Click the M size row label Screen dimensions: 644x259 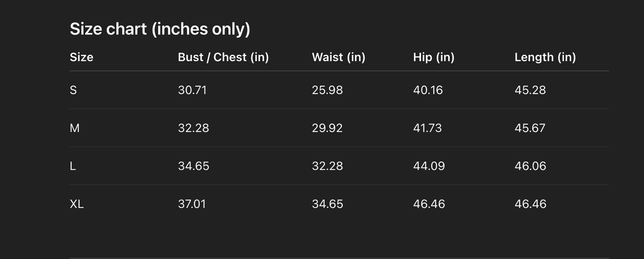[74, 128]
